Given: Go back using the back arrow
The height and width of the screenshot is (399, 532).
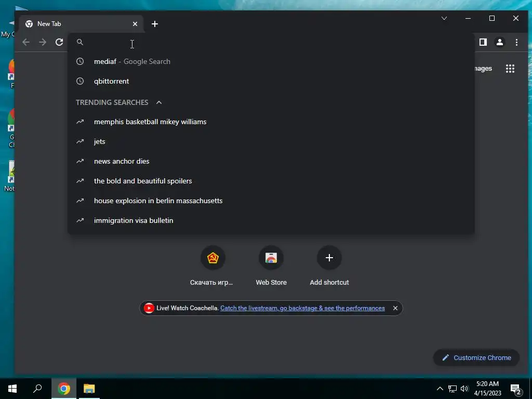Looking at the screenshot, I should (x=26, y=42).
